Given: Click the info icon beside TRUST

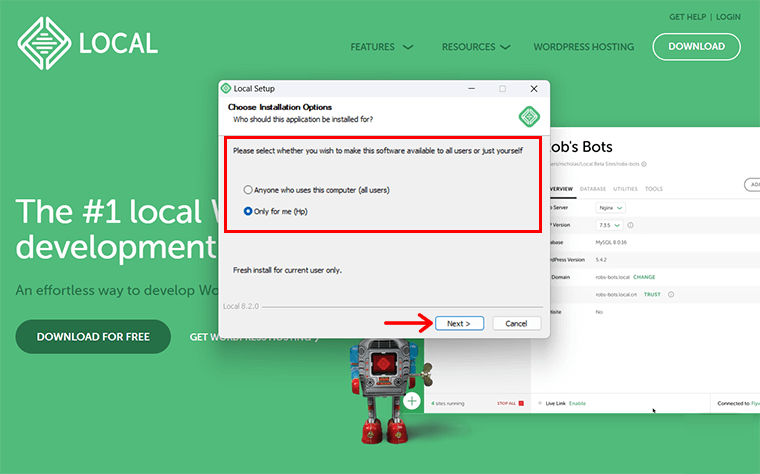Looking at the screenshot, I should [x=671, y=294].
